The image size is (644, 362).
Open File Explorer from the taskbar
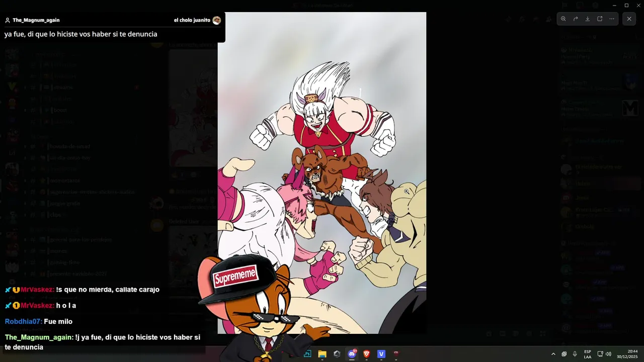(323, 354)
